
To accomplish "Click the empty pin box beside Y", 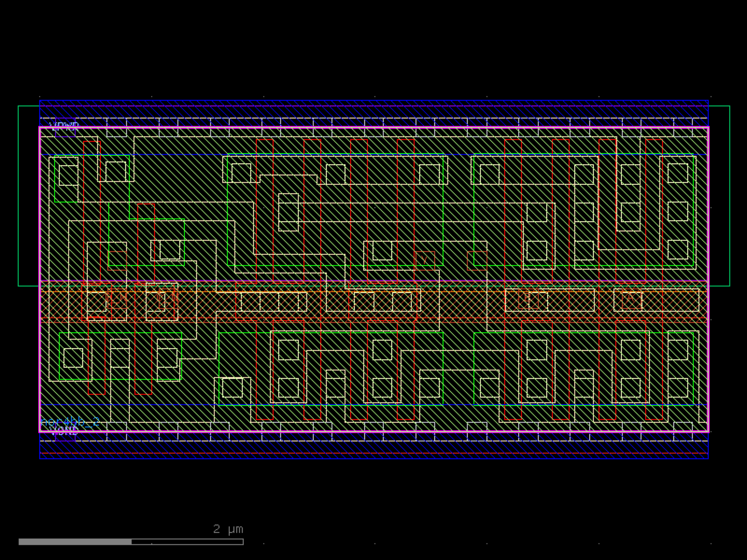I will pyautogui.click(x=477, y=261).
